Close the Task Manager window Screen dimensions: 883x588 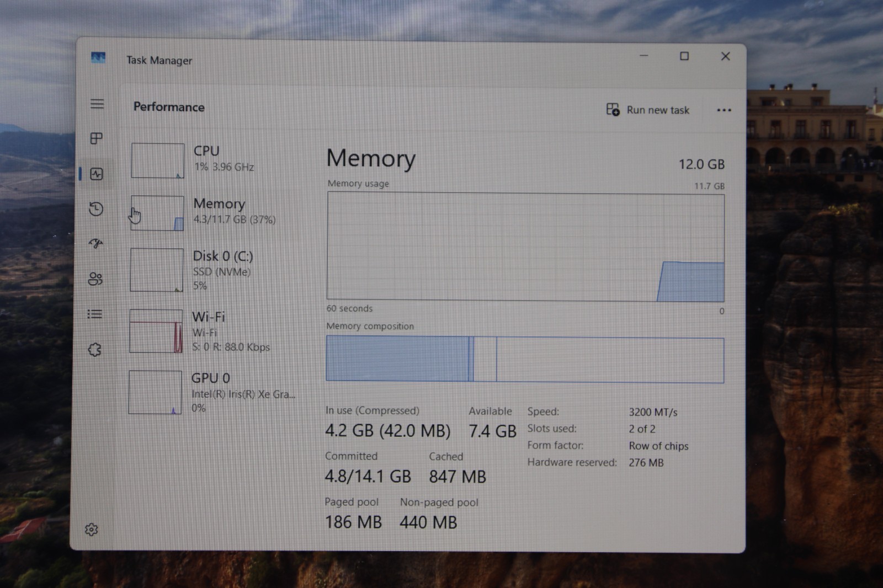[725, 56]
